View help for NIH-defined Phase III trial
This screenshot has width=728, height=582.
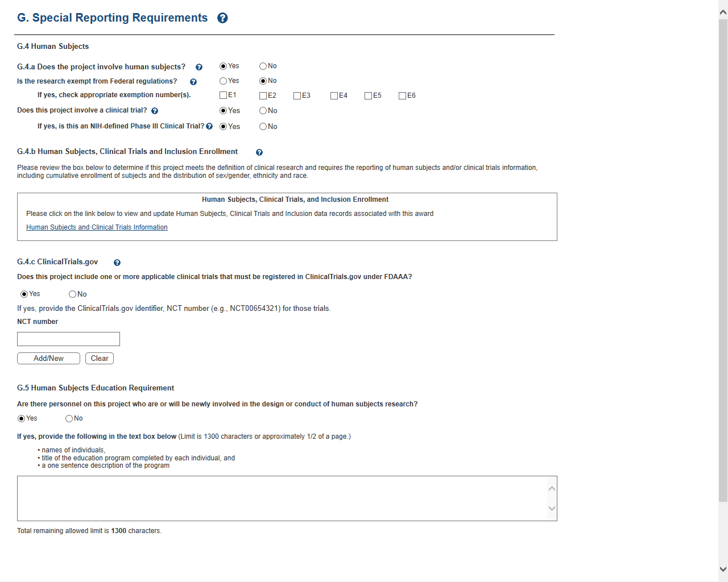tap(209, 126)
